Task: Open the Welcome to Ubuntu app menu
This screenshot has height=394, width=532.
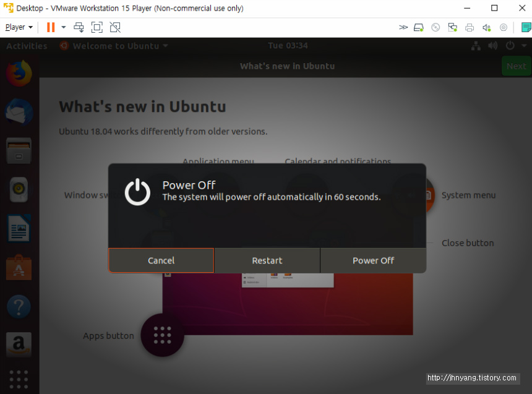Action: tap(114, 46)
